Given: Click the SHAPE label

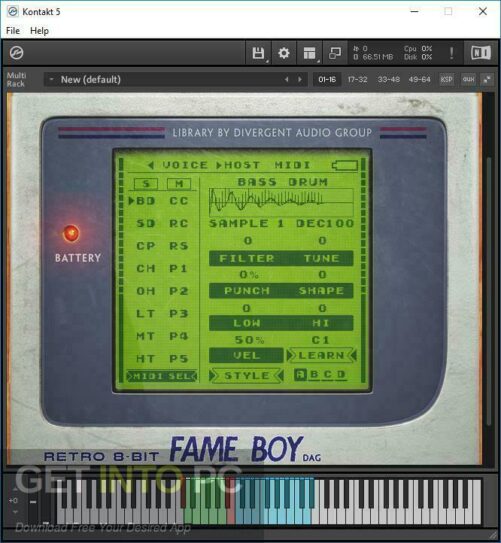Looking at the screenshot, I should pos(322,291).
